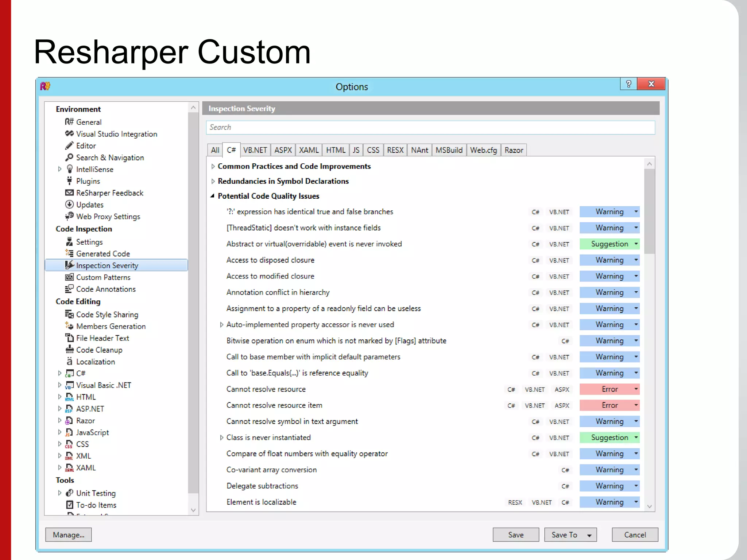Open Code Inspection Settings icon
Image resolution: width=747 pixels, height=560 pixels.
pos(69,241)
